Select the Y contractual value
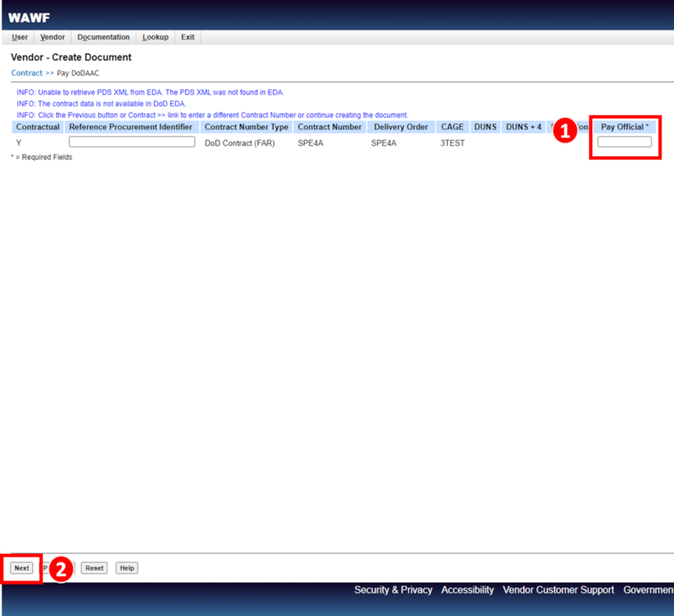The image size is (674, 616). click(19, 143)
